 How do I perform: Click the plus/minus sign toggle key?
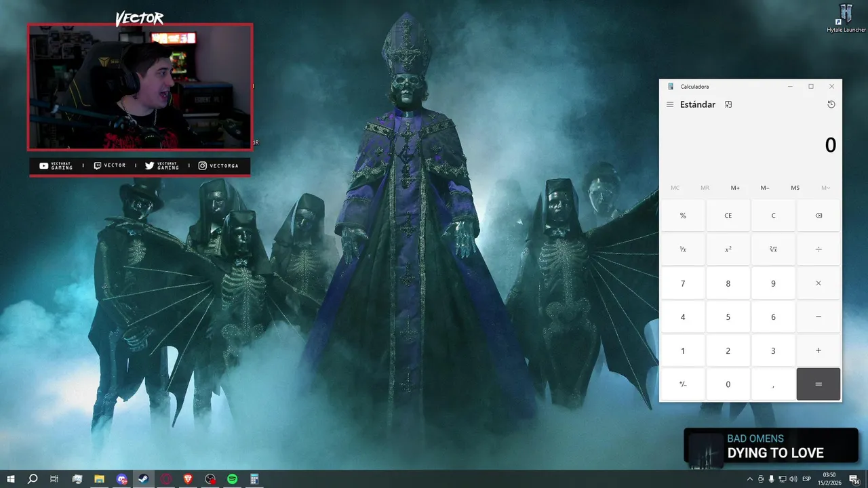tap(683, 384)
